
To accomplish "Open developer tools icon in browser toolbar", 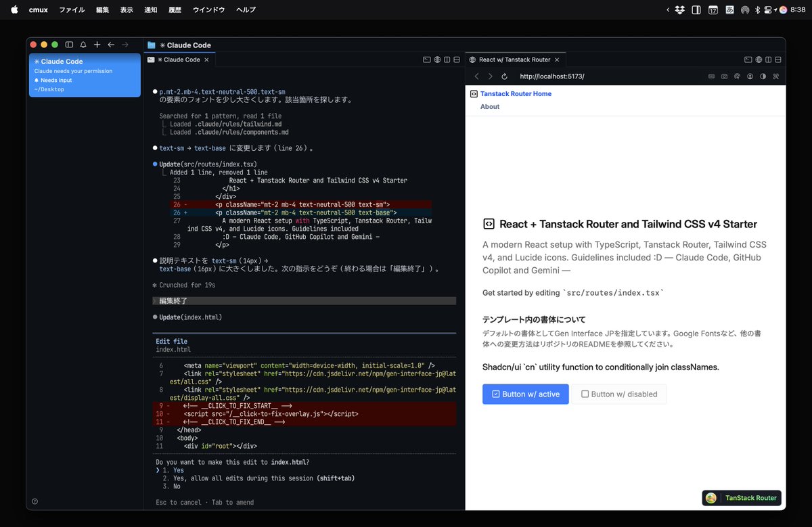I will pos(775,76).
